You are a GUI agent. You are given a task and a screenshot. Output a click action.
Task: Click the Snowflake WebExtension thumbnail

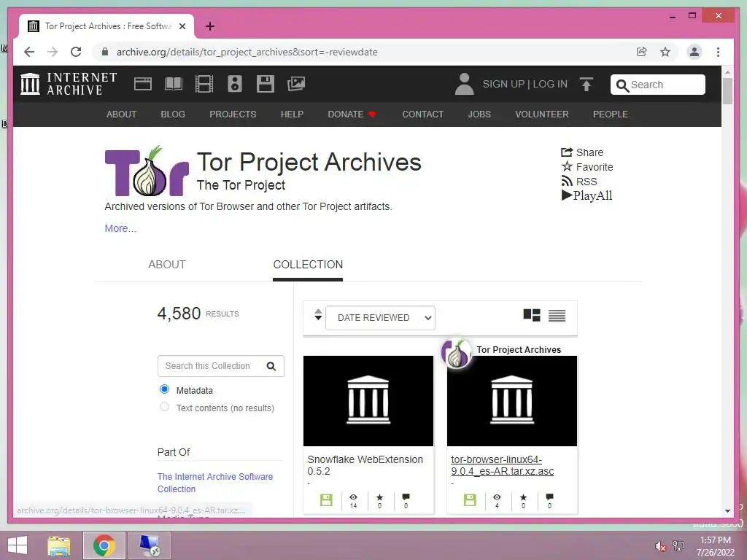(368, 401)
